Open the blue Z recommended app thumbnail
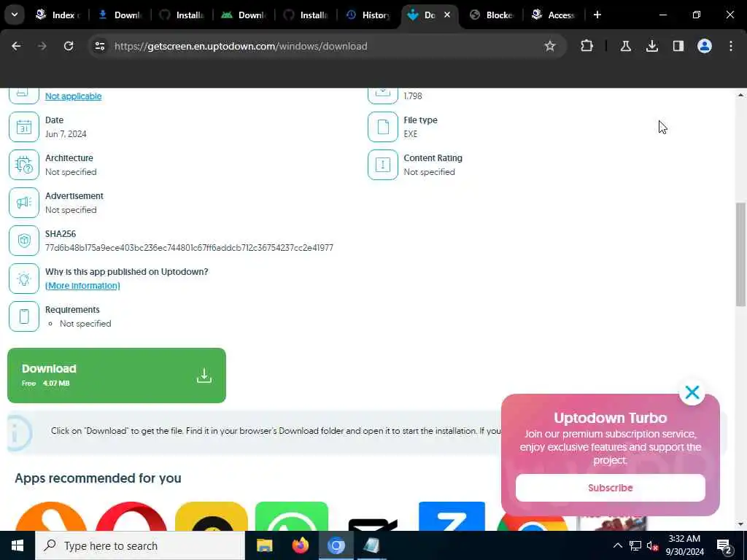Image resolution: width=747 pixels, height=560 pixels. point(452,517)
